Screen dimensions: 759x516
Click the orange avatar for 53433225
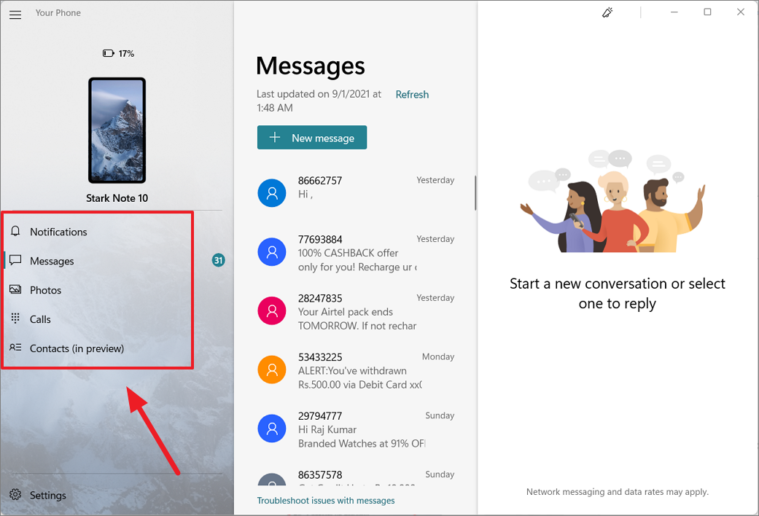[272, 370]
